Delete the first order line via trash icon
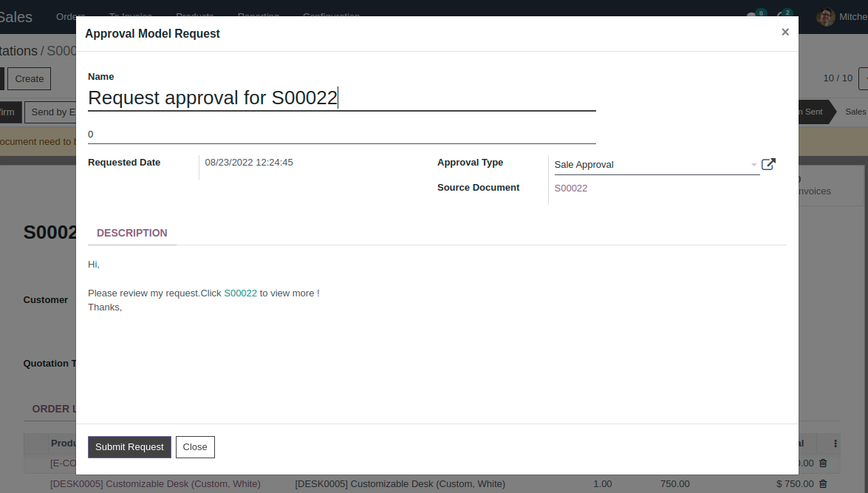Viewport: 868px width, 493px height. pyautogui.click(x=823, y=463)
